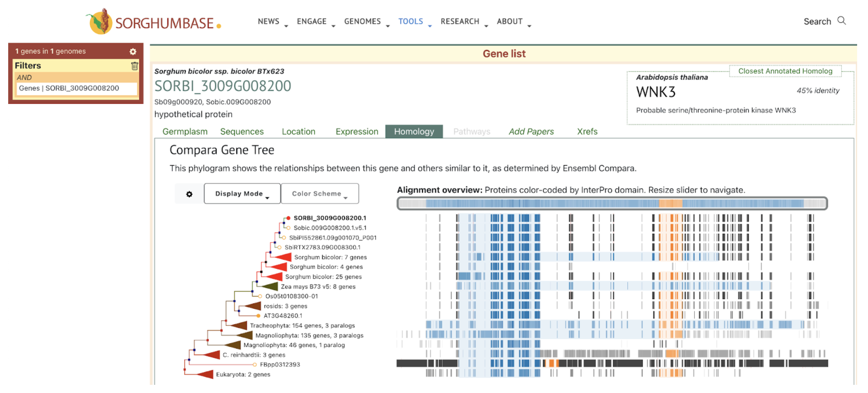Screen dimensions: 868x393
Task: Click the alignment overview slider bar
Action: [612, 203]
